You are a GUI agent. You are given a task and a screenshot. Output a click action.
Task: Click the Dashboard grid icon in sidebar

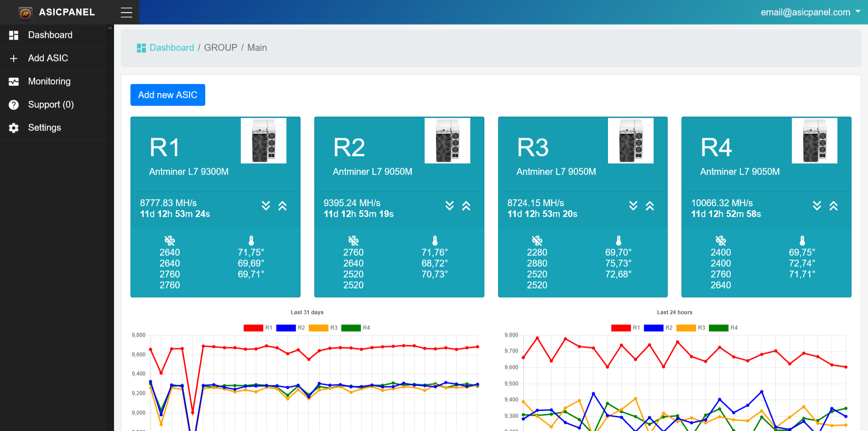pyautogui.click(x=14, y=35)
